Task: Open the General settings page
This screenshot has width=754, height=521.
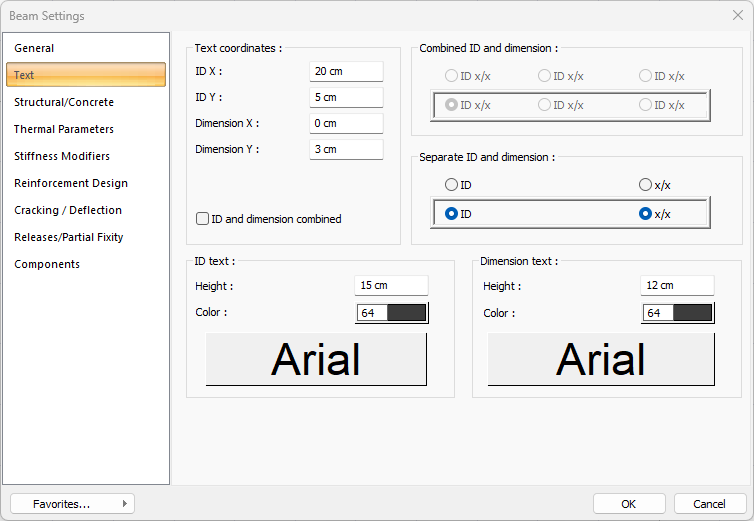Action: [x=34, y=48]
